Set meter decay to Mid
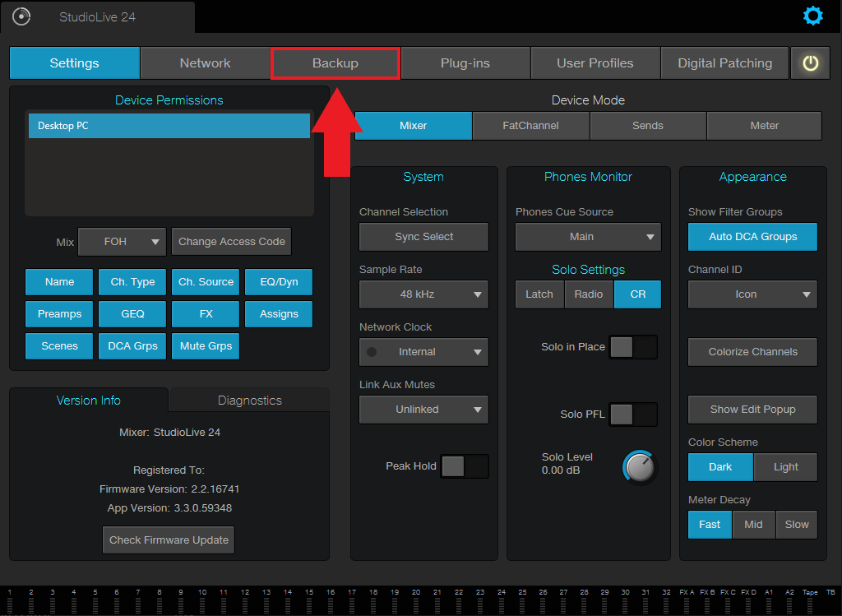Screen dimensions: 842x616 (x=753, y=525)
